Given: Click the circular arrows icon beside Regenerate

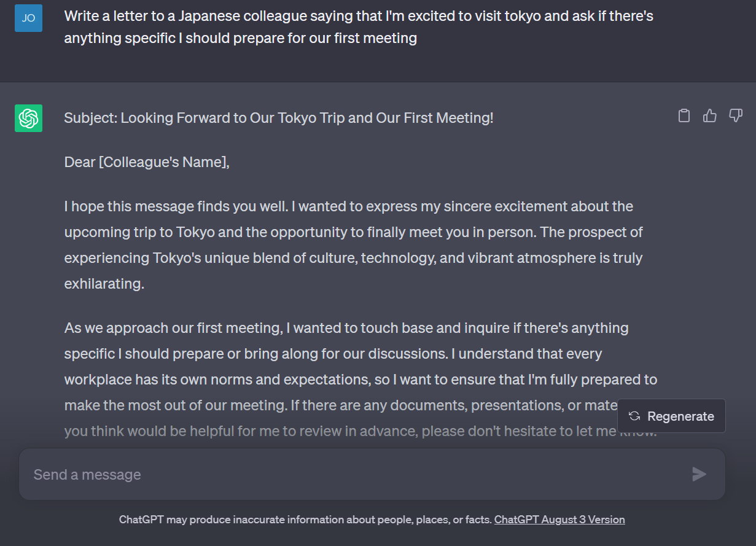Looking at the screenshot, I should click(634, 416).
